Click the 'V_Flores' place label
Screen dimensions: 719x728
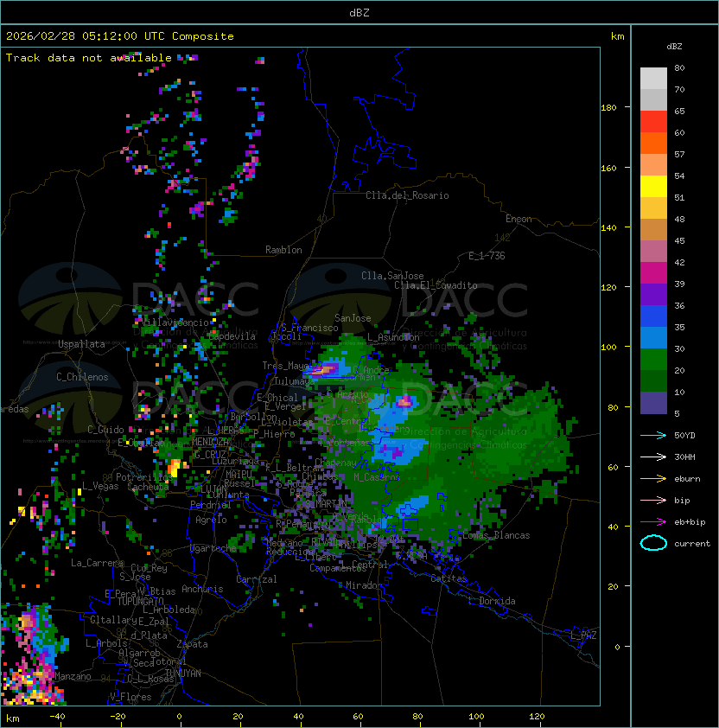coord(130,698)
